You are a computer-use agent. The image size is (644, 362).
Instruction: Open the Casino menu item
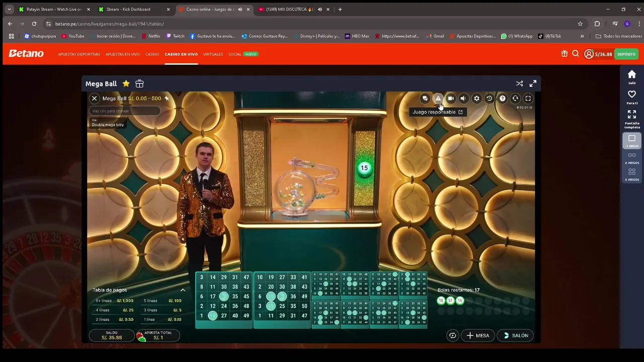[x=152, y=54]
